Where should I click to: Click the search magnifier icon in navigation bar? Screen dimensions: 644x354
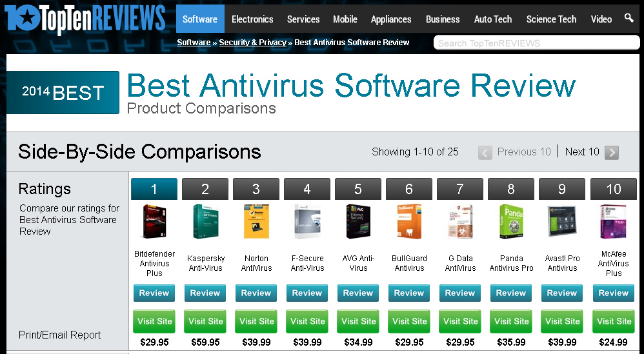tap(629, 18)
